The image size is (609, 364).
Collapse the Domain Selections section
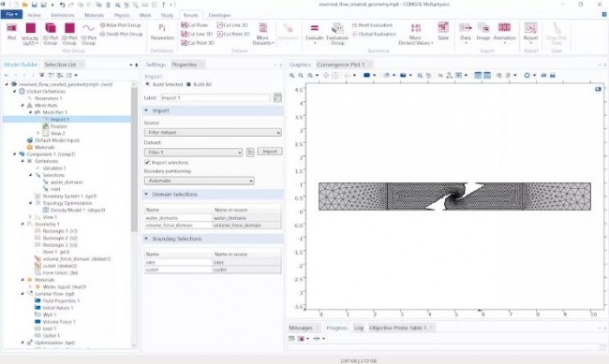pyautogui.click(x=146, y=194)
